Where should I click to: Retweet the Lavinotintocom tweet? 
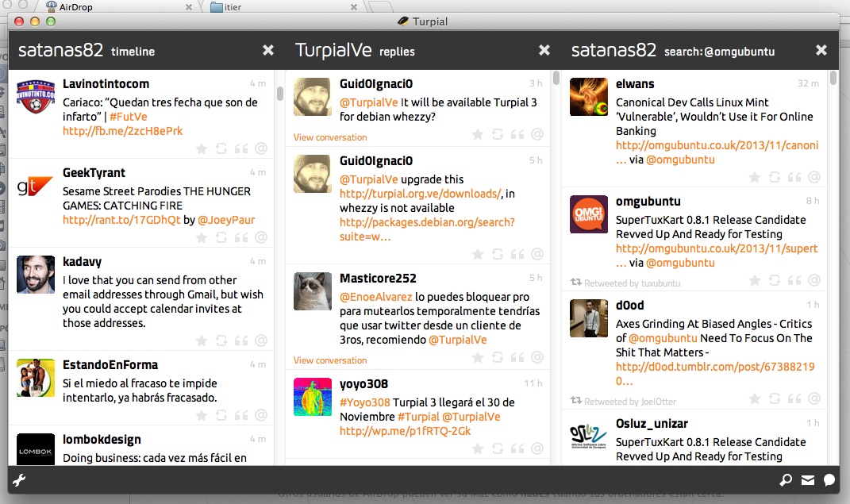click(221, 148)
